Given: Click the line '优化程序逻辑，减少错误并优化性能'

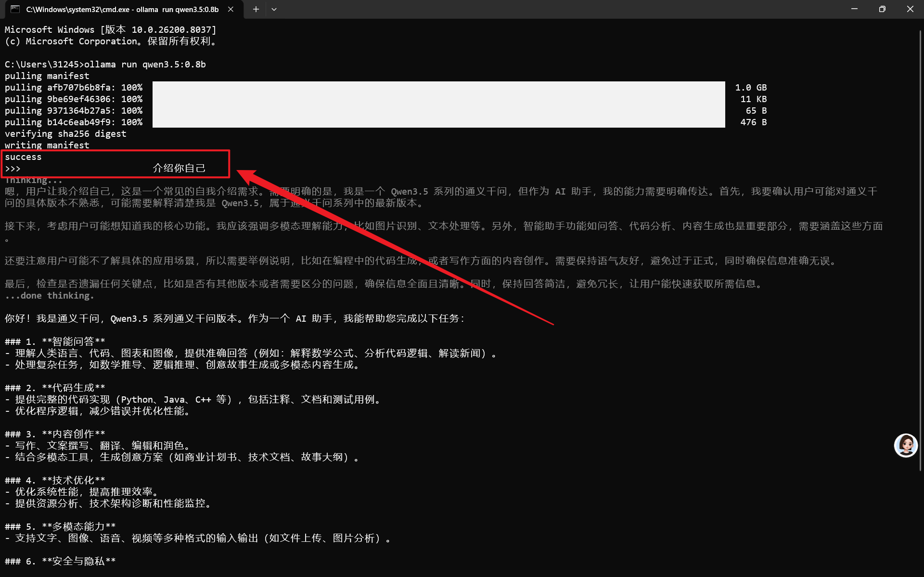Looking at the screenshot, I should point(98,411).
